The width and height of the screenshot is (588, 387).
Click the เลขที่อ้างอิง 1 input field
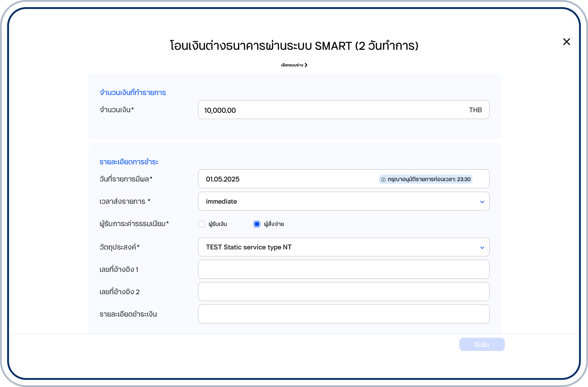[x=343, y=269]
